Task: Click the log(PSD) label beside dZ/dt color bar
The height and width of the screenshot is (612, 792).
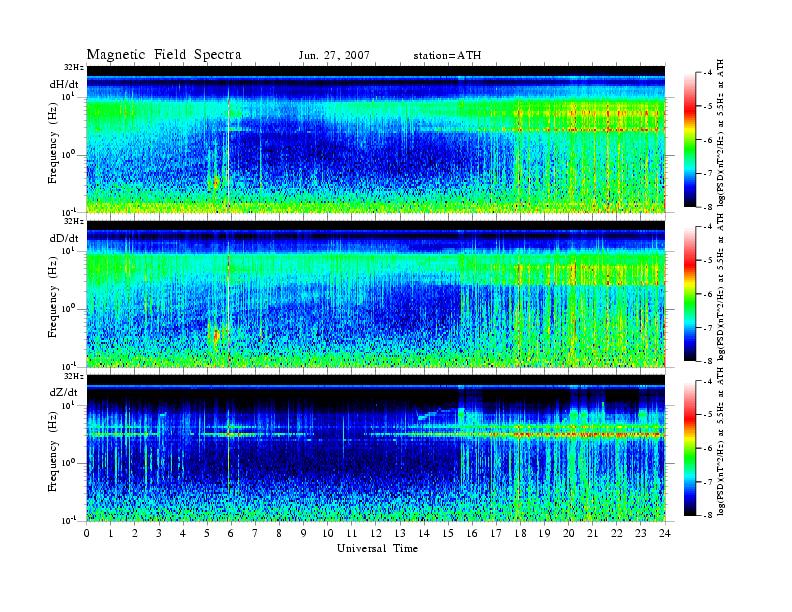Action: [x=720, y=441]
